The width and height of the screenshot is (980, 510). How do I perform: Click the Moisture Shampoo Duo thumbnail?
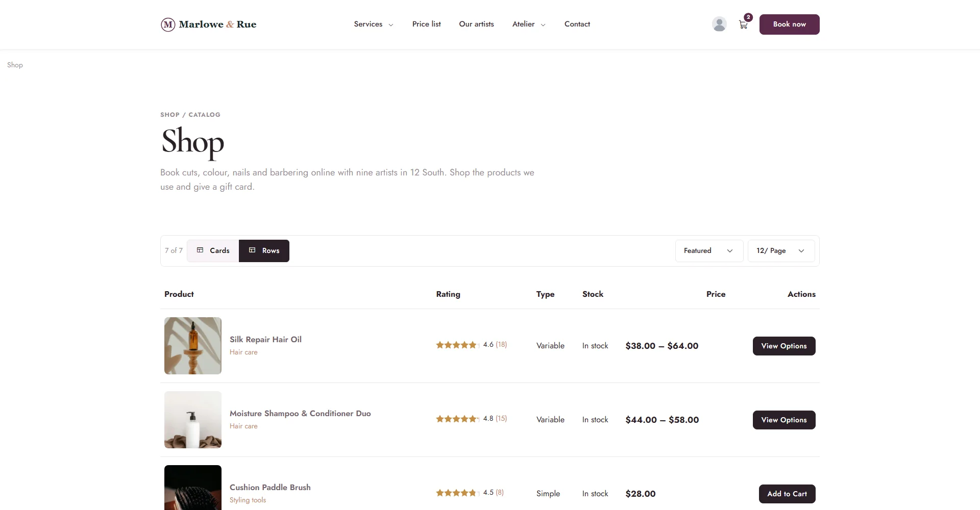click(193, 420)
